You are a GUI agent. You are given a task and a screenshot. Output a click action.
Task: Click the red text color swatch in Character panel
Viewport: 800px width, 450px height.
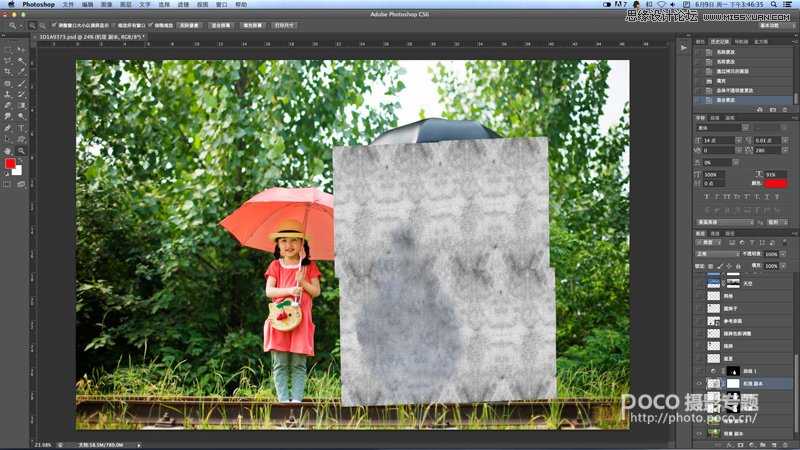[776, 183]
